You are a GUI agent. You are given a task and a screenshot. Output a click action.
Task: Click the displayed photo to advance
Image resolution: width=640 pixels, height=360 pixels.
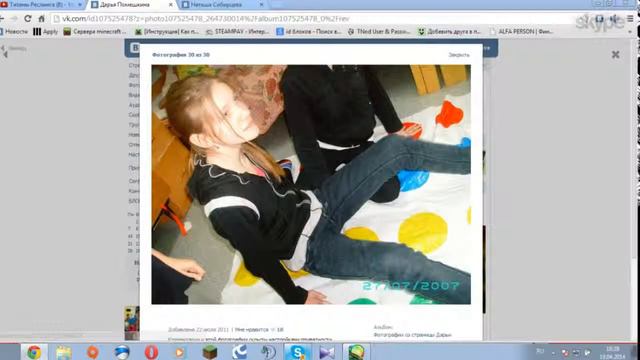pyautogui.click(x=311, y=184)
